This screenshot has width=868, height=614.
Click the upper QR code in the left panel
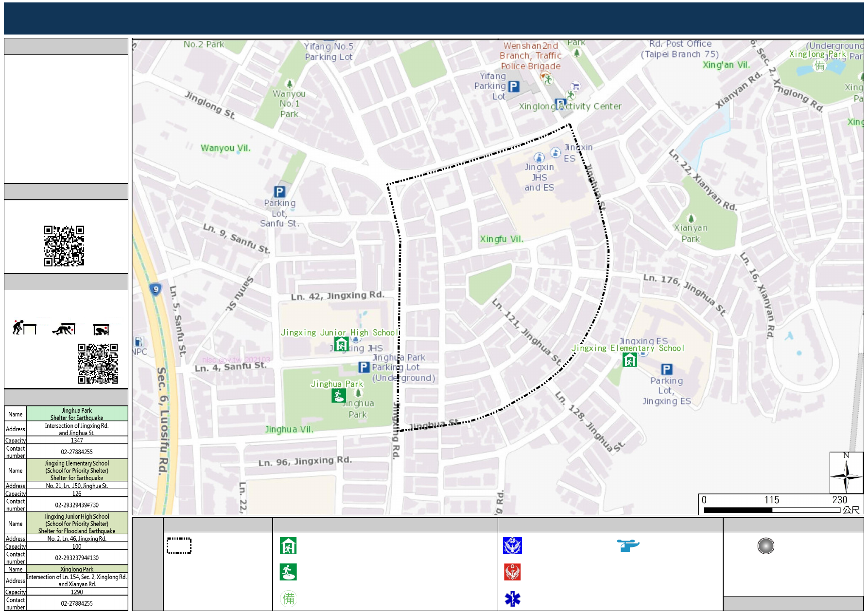coord(64,246)
